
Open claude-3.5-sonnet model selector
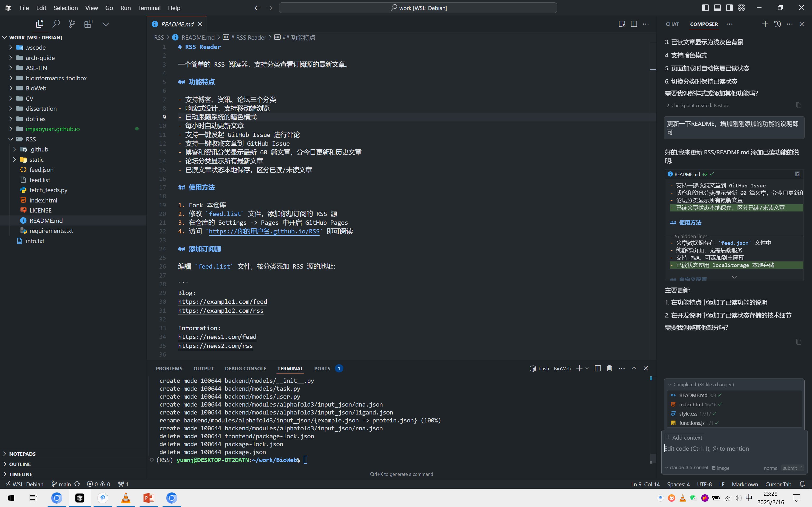(x=687, y=468)
